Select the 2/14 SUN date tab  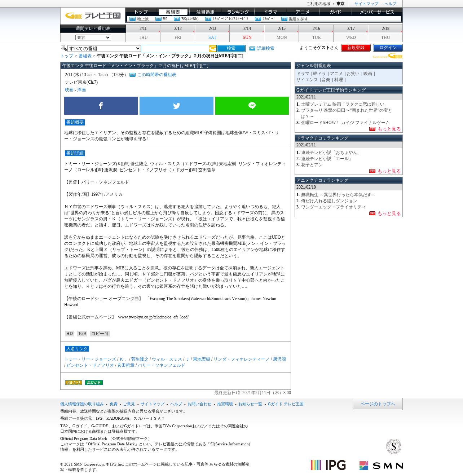pos(247,33)
